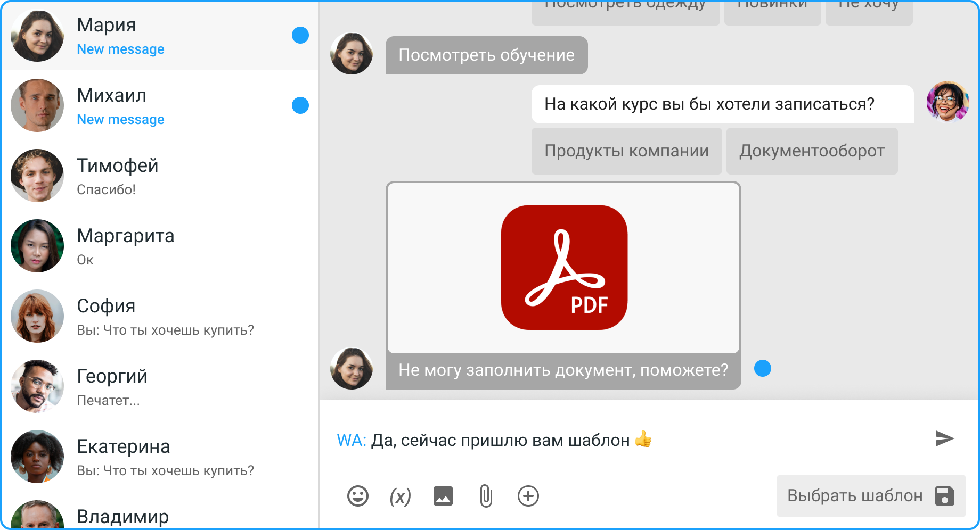Insert a variable with the (x) icon
Screen dimensions: 980x530
tap(401, 496)
